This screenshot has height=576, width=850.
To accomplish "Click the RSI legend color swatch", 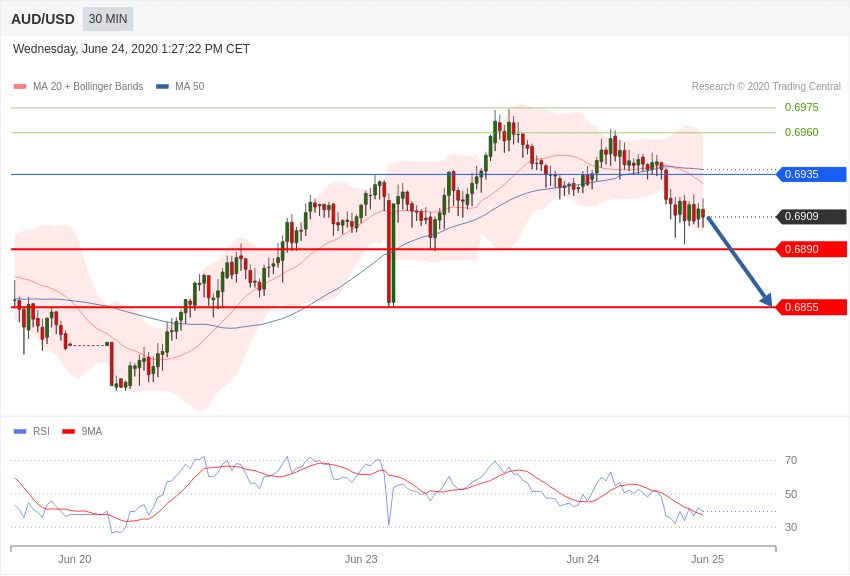I will 20,431.
